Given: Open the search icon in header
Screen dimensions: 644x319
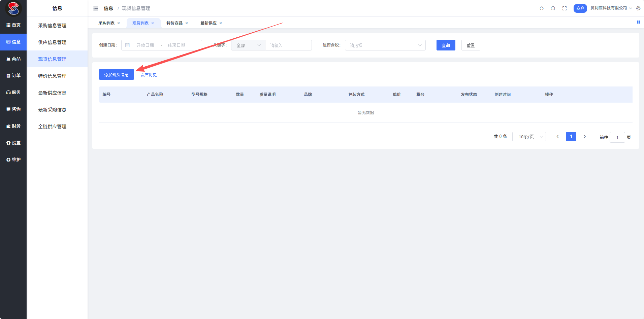Looking at the screenshot, I should click(553, 8).
